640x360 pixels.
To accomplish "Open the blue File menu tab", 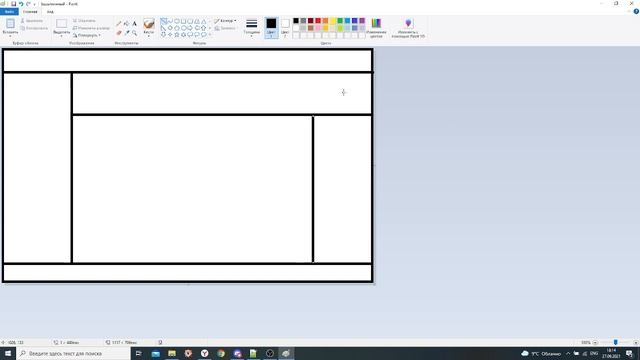I will point(9,11).
